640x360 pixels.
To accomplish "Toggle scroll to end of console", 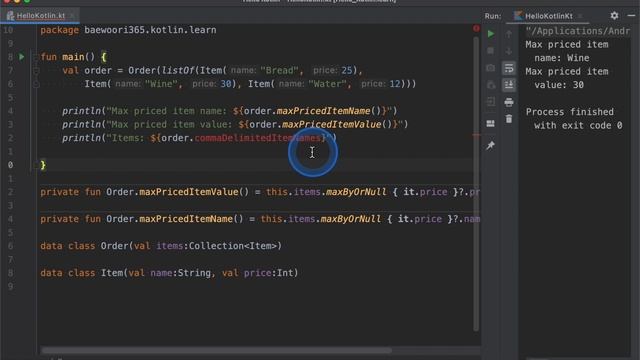I will (x=509, y=85).
